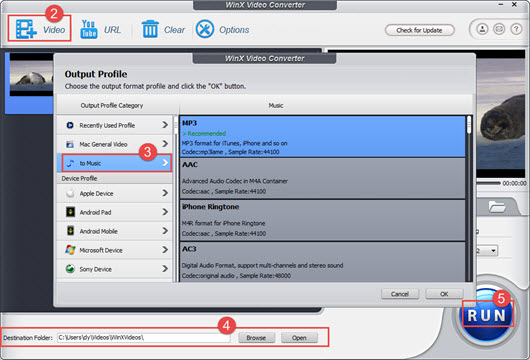Click the '> Recommended' text under MP3
Image resolution: width=530 pixels, height=360 pixels.
(x=204, y=134)
